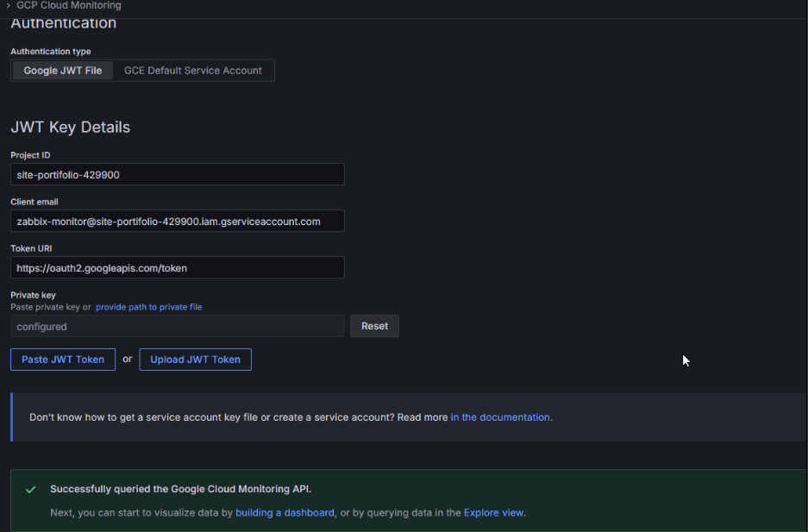Click the Token URI input field
The image size is (808, 532).
(x=178, y=268)
